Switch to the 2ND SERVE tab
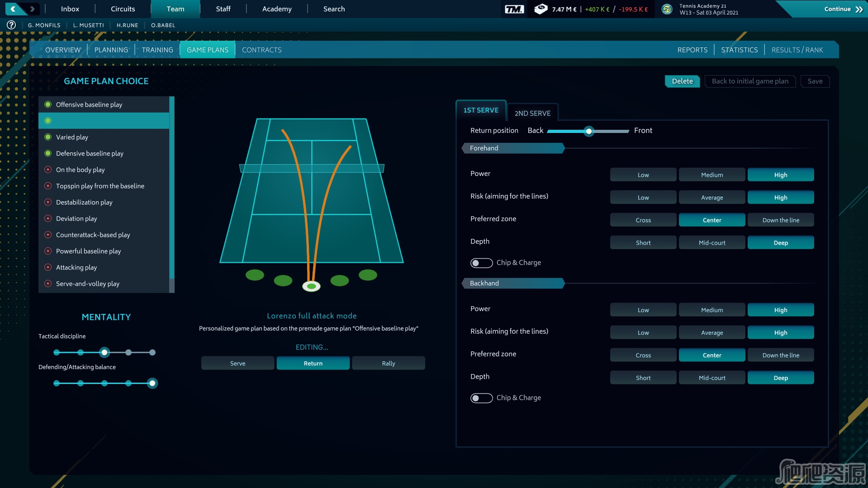The image size is (868, 488). point(532,113)
